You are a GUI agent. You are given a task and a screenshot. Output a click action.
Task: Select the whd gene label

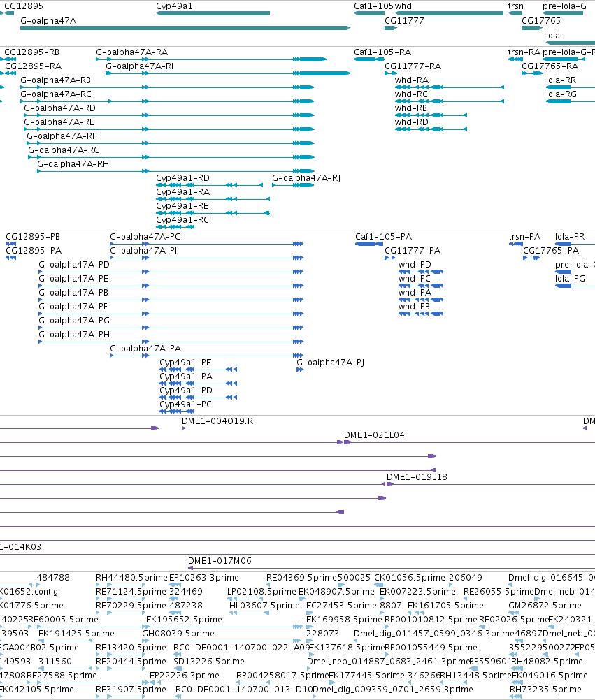coord(403,6)
